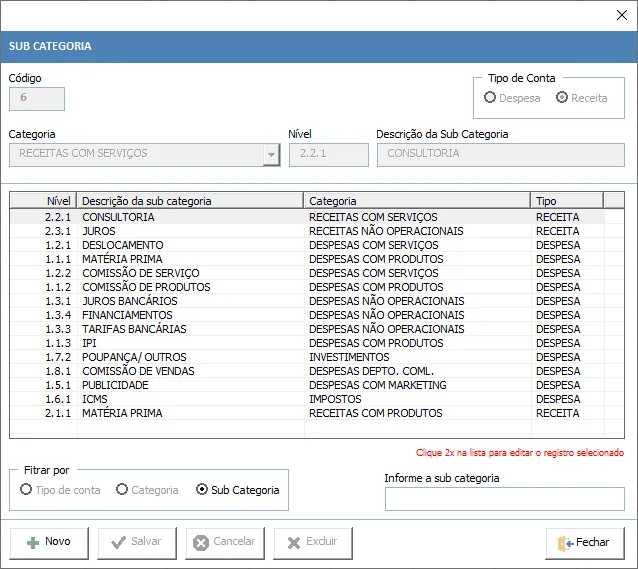Select the POUPANÇA/ OUTROS row
The width and height of the screenshot is (638, 569).
(307, 357)
